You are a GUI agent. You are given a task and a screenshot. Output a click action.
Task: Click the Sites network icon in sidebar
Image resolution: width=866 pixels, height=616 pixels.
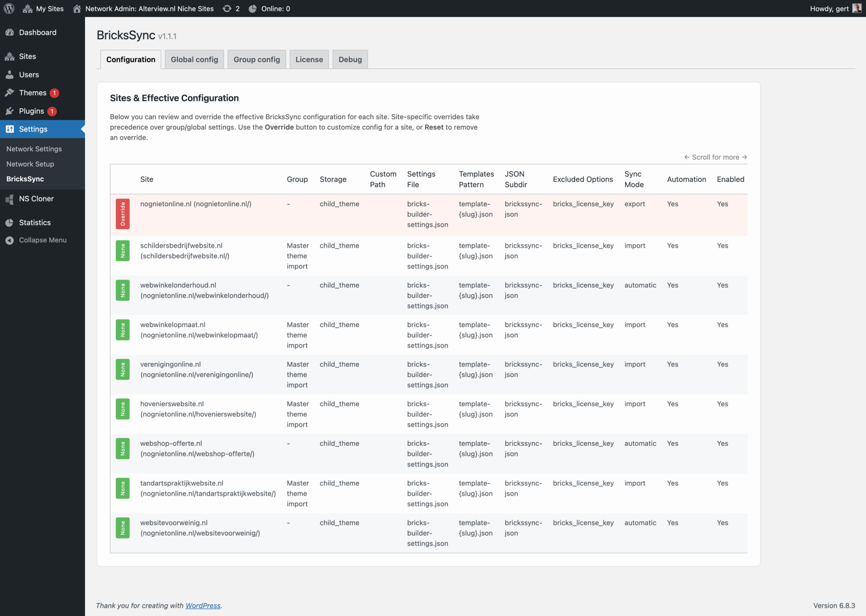pos(10,56)
